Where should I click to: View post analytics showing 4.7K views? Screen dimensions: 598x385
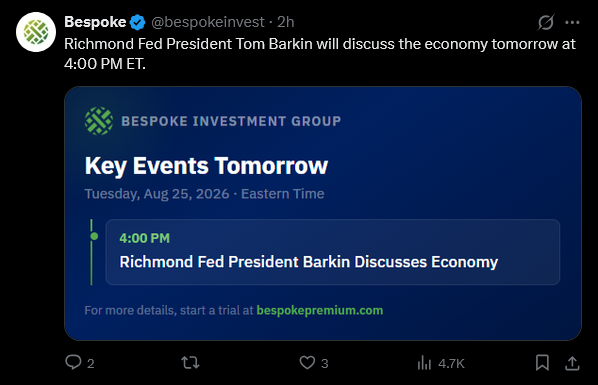pos(441,363)
